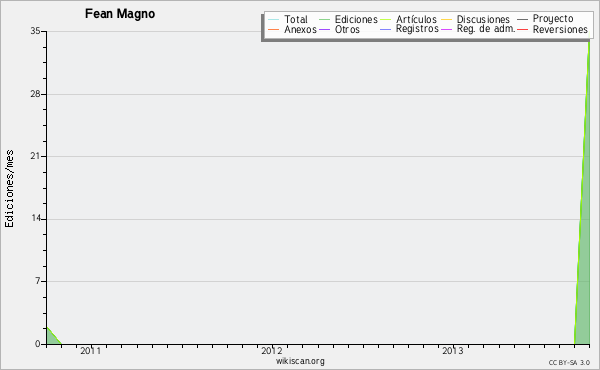
Task: Click the y-axis value 35
Action: 36,31
